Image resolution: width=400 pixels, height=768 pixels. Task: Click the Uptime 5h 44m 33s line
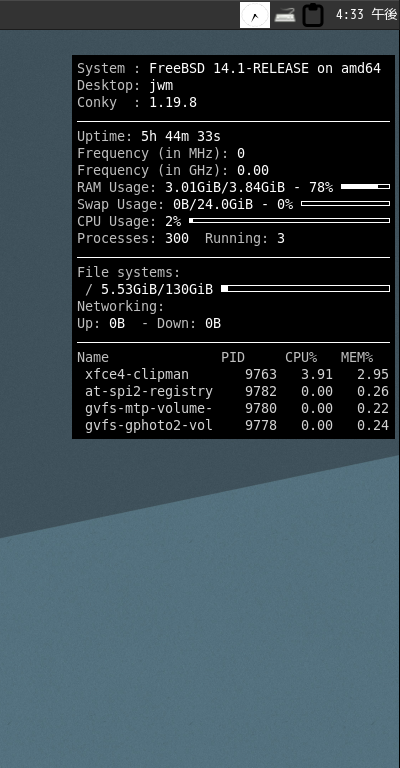149,137
